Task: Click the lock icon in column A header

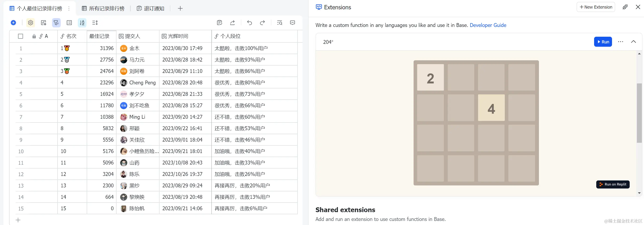Action: coord(34,36)
